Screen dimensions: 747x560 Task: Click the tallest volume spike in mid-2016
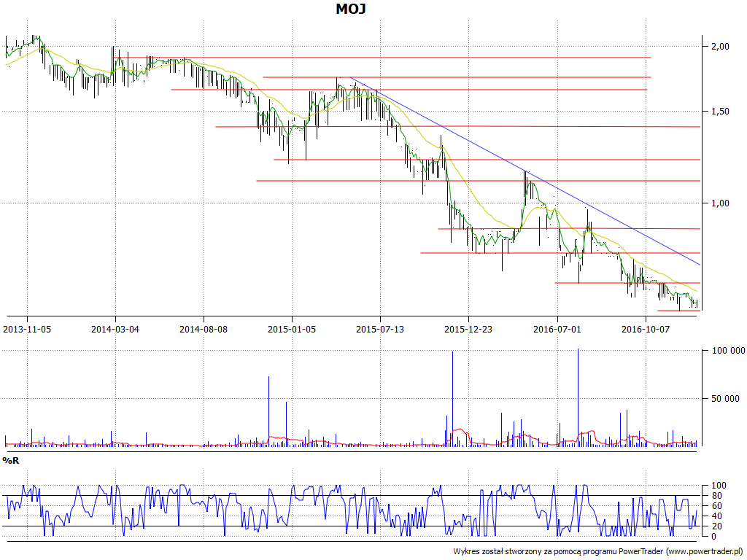point(578,397)
